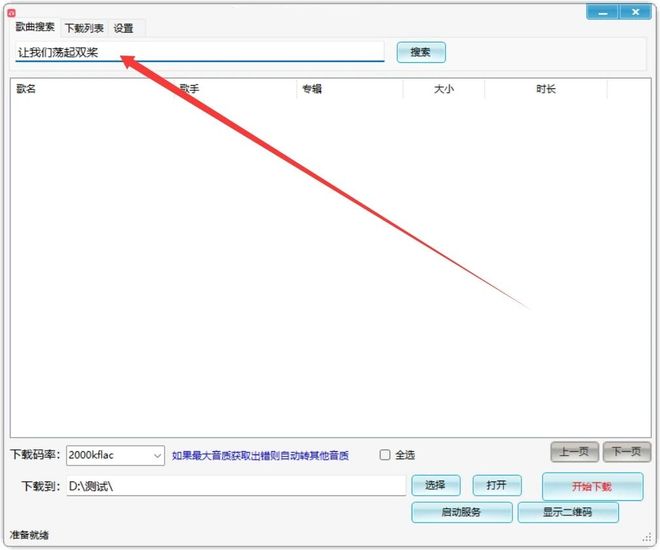
Task: Minimize the window
Action: (602, 12)
